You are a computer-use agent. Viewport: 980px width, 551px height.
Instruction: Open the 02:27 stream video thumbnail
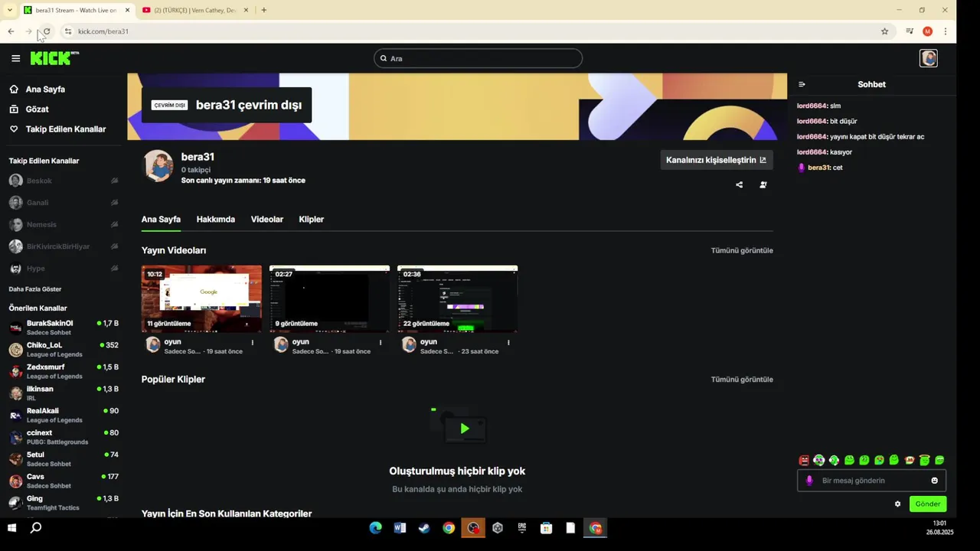tap(329, 298)
